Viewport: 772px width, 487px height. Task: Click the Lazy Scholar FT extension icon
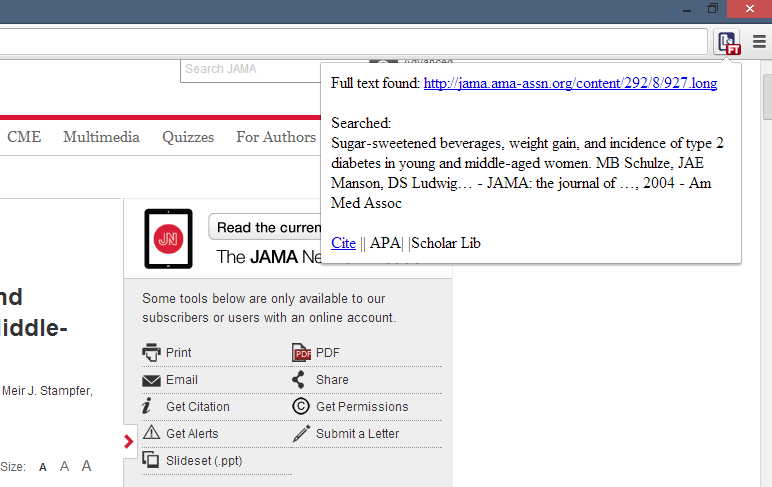click(728, 42)
